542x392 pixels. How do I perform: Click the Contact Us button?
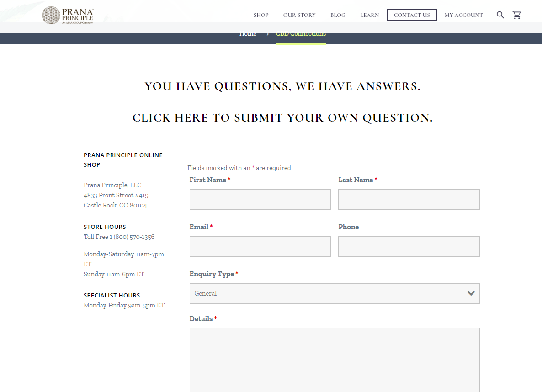tap(412, 15)
